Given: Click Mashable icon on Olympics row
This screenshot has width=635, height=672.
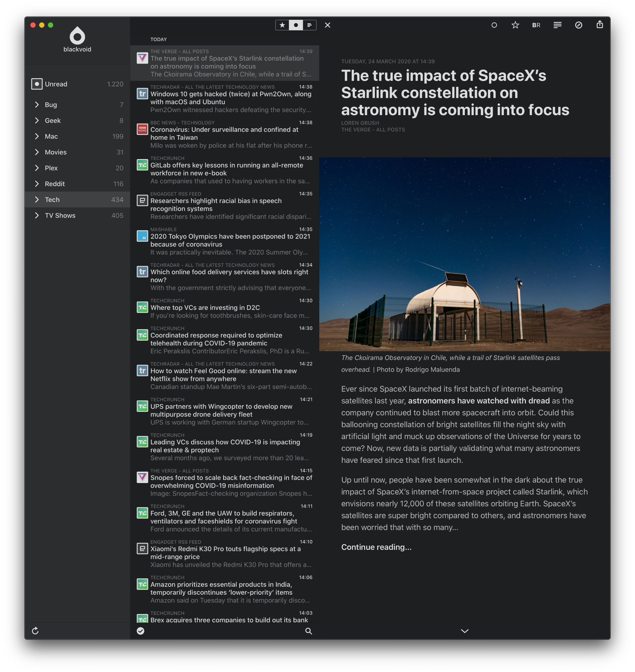Looking at the screenshot, I should pyautogui.click(x=142, y=236).
